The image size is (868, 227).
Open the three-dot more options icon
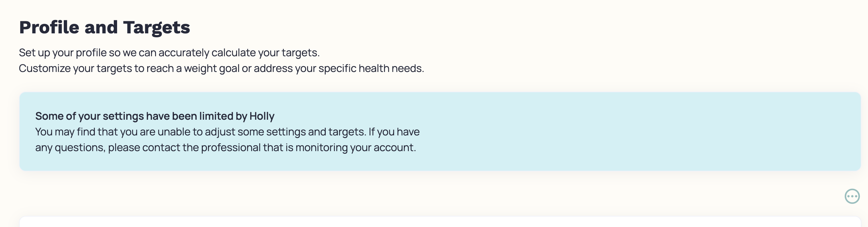click(x=852, y=196)
